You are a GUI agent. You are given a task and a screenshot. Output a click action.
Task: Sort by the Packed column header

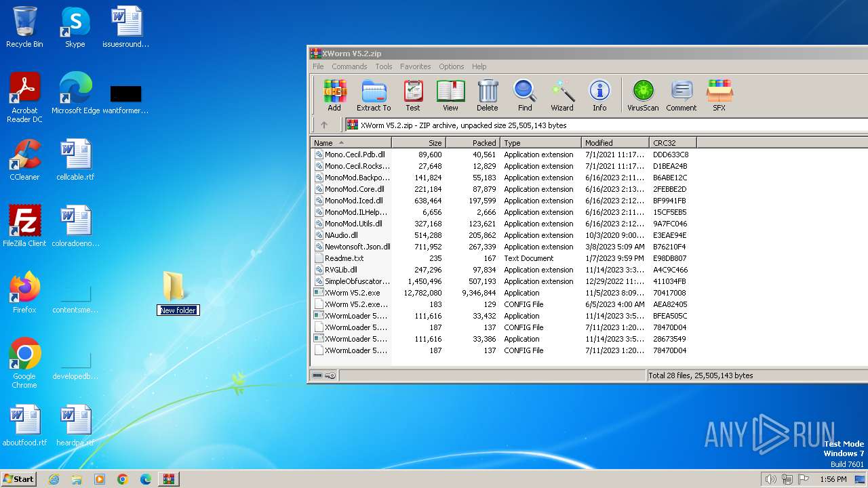click(473, 143)
